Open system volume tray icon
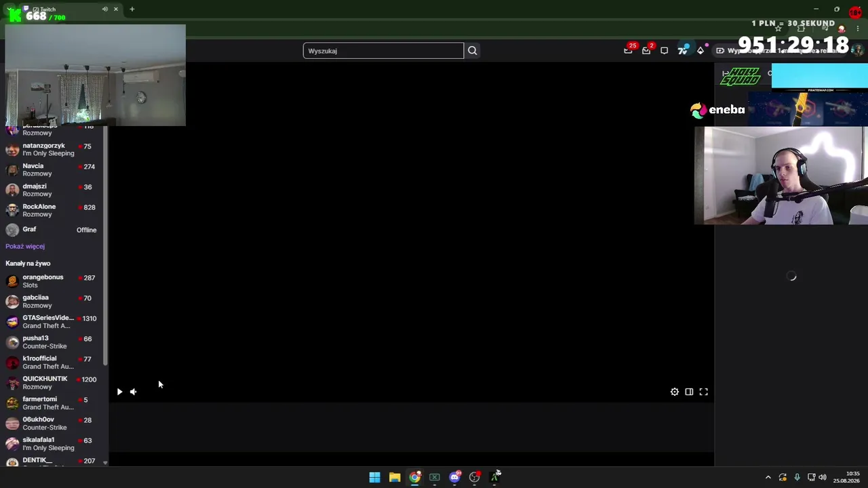 point(823,477)
